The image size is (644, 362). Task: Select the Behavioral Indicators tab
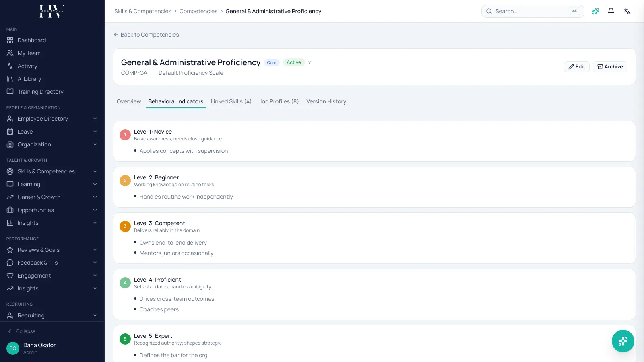pos(176,101)
